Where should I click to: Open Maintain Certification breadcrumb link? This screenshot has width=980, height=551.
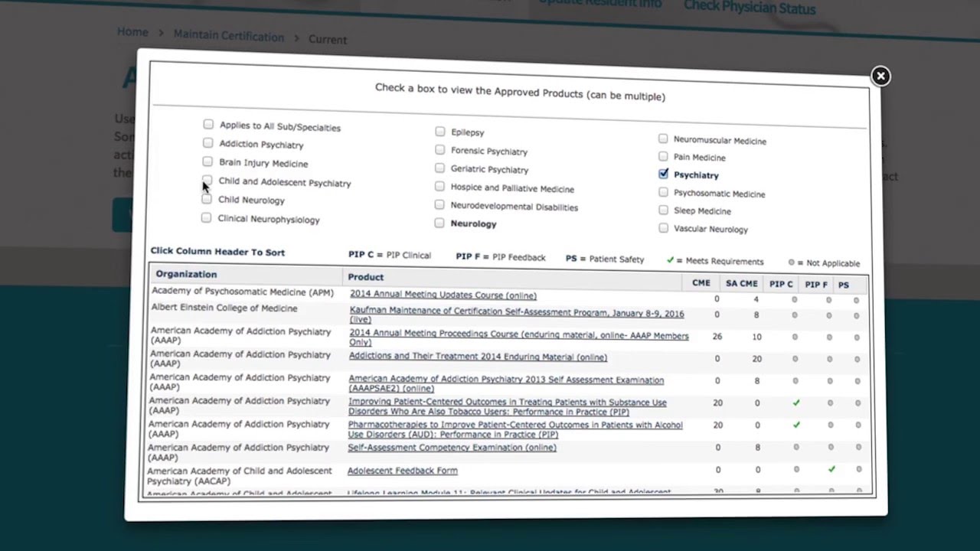point(228,36)
